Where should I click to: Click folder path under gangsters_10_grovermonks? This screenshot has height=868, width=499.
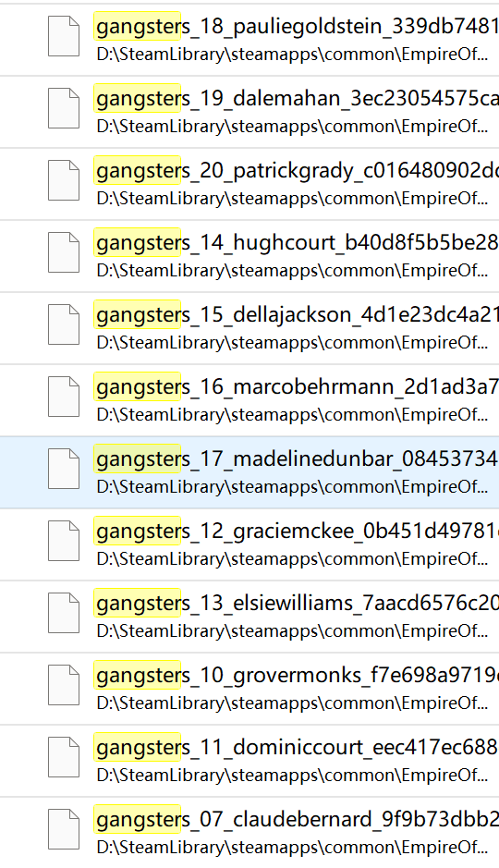(x=292, y=703)
